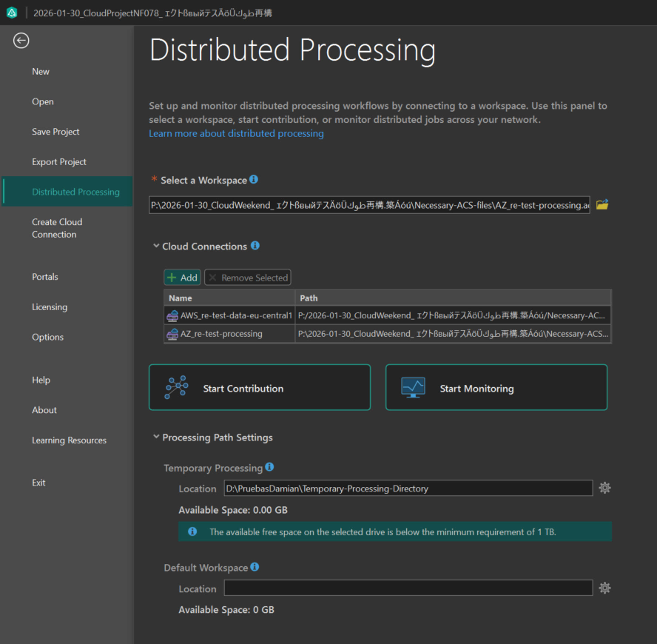Click the info icon in the free space warning
This screenshot has height=644, width=657.
pyautogui.click(x=192, y=531)
